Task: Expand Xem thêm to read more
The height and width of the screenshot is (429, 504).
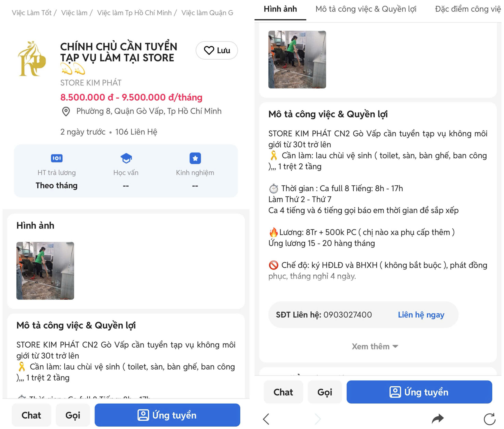Action: click(x=375, y=346)
